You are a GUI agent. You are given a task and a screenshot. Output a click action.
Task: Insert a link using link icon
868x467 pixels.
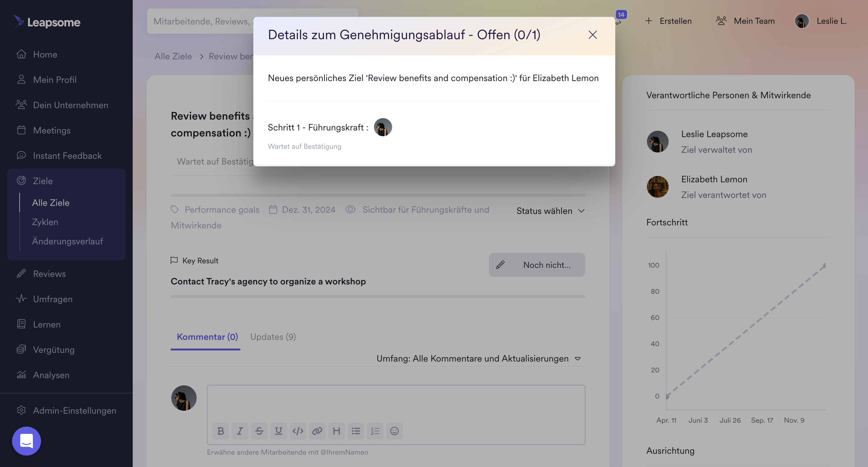(x=317, y=431)
